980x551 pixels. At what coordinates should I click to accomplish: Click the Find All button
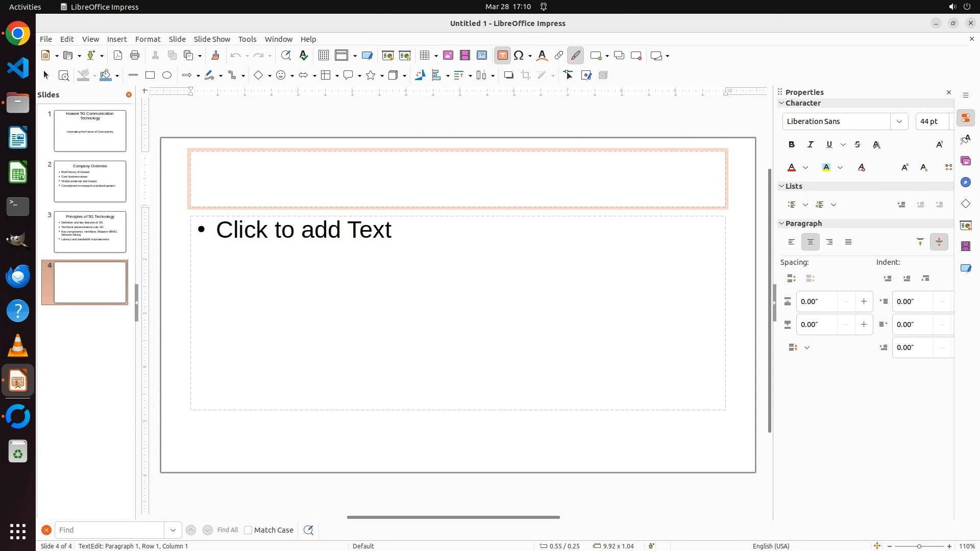(228, 530)
